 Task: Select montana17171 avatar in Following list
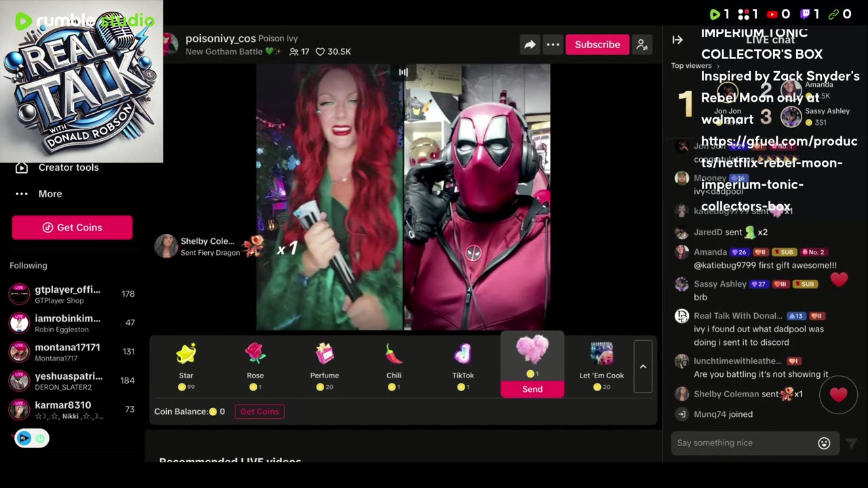pyautogui.click(x=19, y=352)
